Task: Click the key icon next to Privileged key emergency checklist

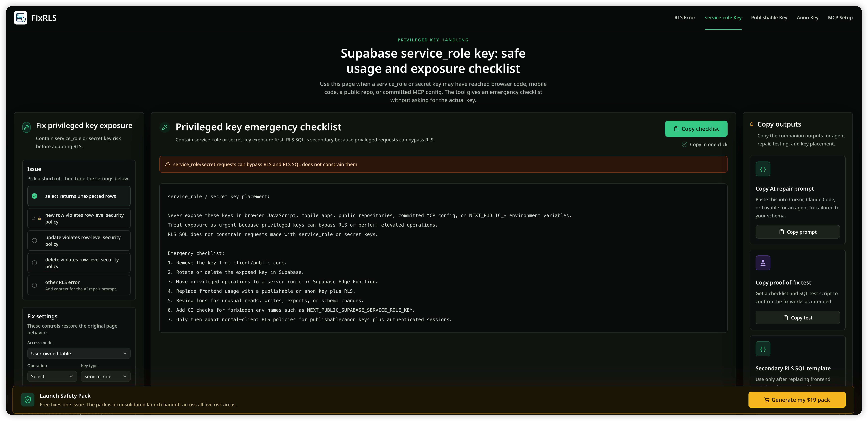Action: 165,127
